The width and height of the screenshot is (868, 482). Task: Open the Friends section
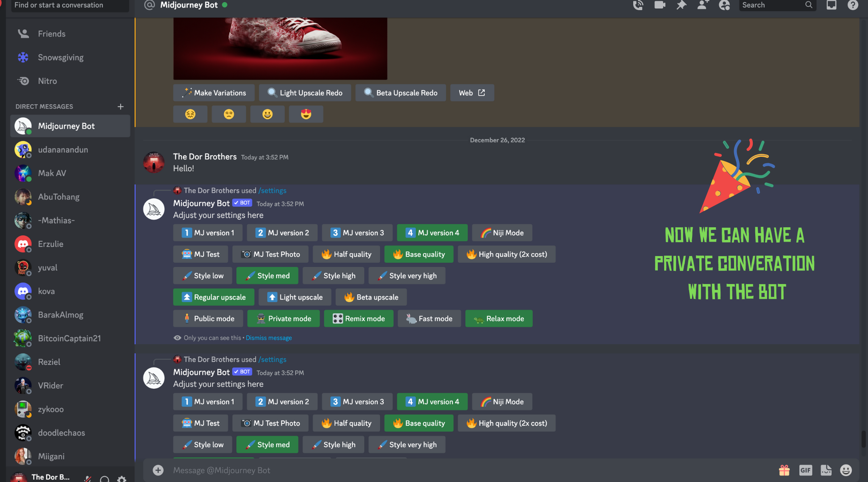point(70,33)
